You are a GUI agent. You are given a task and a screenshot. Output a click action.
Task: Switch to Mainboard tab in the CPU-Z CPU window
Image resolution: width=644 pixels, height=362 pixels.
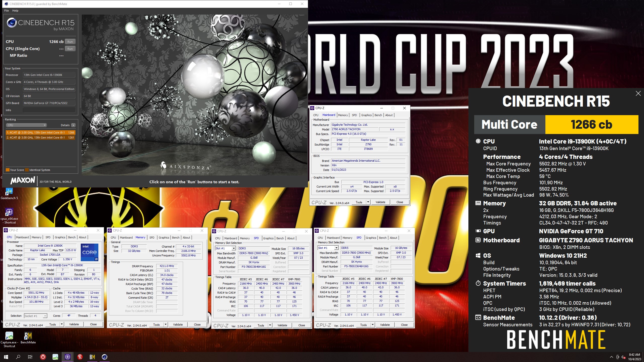22,237
